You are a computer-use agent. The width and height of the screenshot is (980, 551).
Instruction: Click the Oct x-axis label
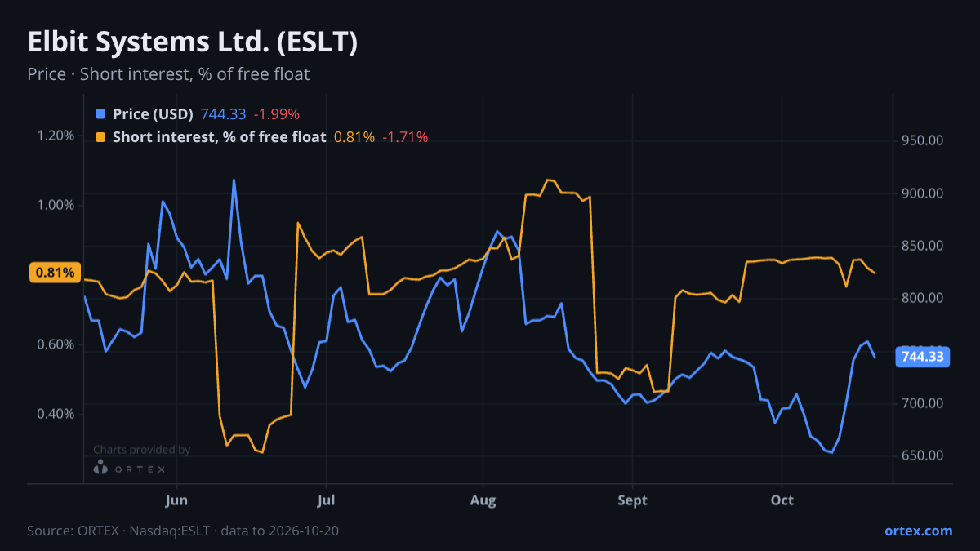click(x=782, y=499)
